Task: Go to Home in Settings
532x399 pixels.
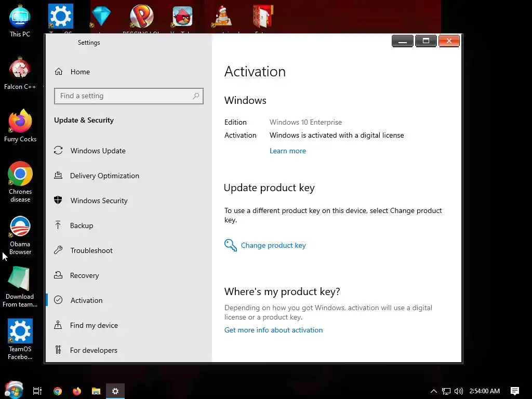Action: pyautogui.click(x=80, y=72)
